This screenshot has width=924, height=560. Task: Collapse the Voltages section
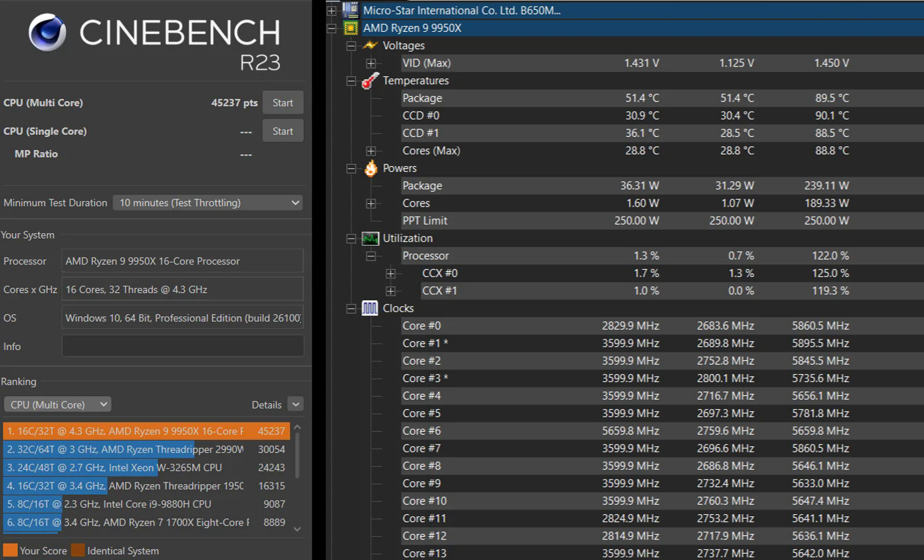coord(352,46)
